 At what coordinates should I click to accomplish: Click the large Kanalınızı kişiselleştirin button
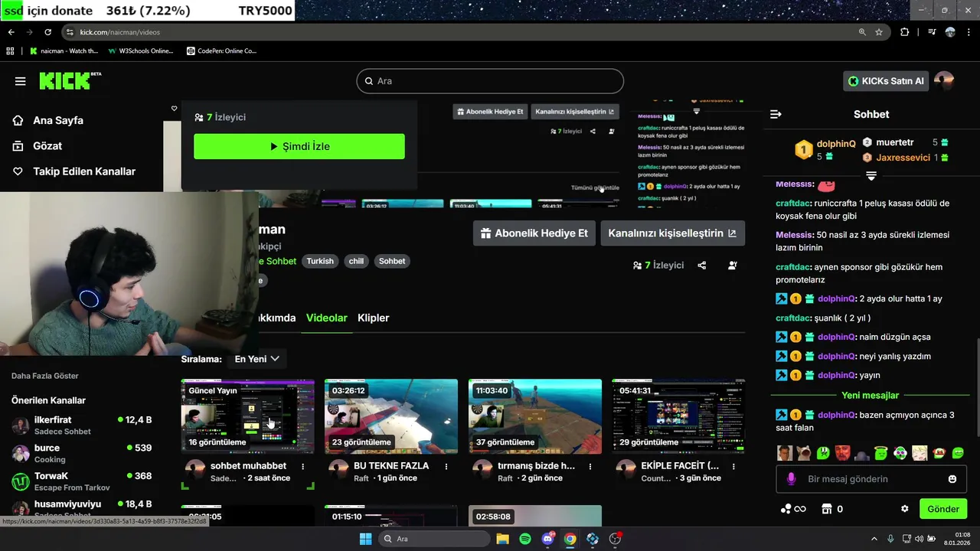(672, 233)
